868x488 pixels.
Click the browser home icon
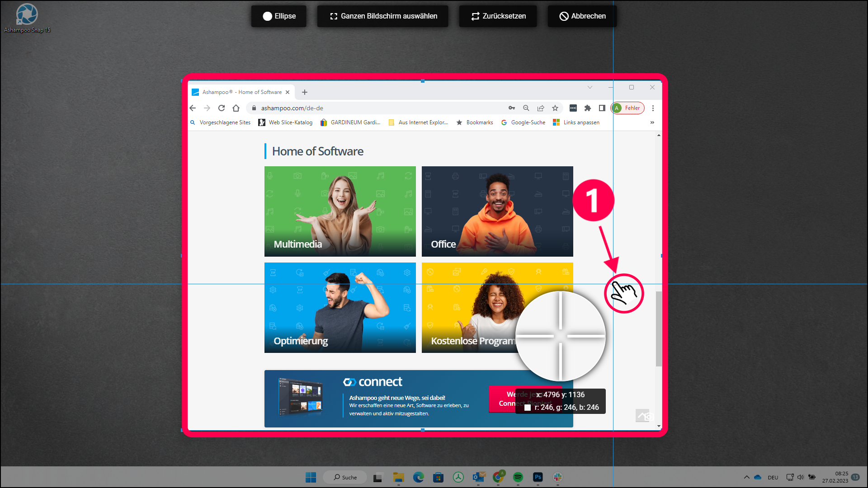[236, 108]
